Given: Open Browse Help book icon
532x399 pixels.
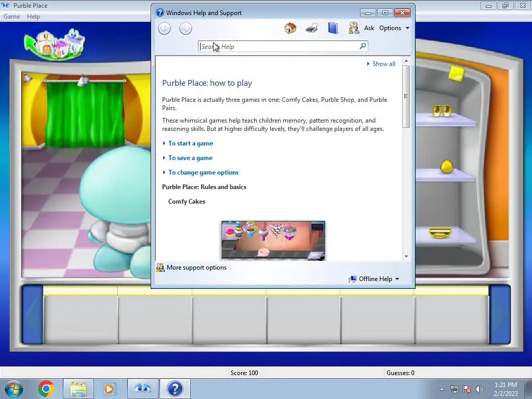Looking at the screenshot, I should click(333, 28).
